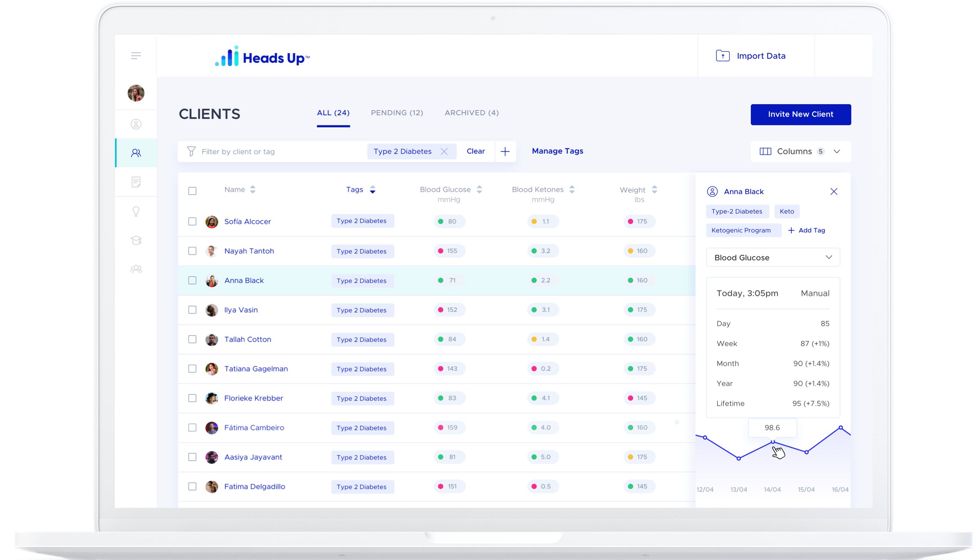
Task: Check the box for Anna Black row
Action: point(192,281)
